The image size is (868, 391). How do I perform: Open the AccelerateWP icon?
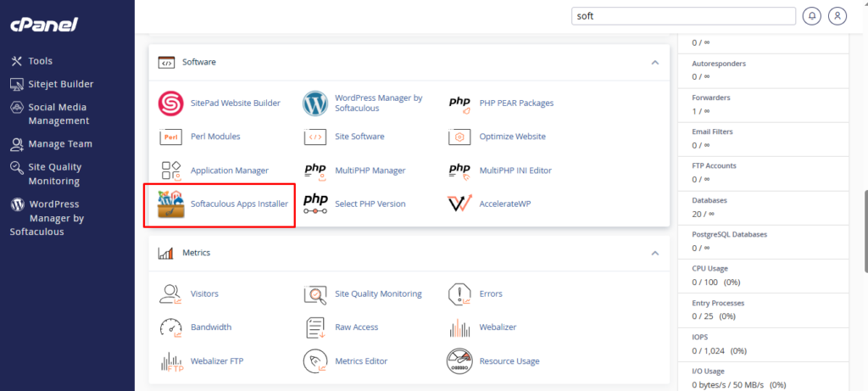click(x=459, y=204)
